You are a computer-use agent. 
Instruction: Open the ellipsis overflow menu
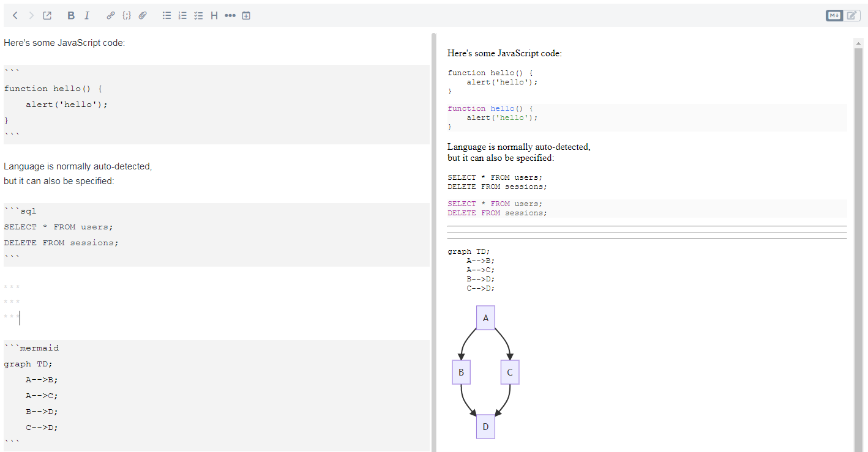[x=230, y=15]
